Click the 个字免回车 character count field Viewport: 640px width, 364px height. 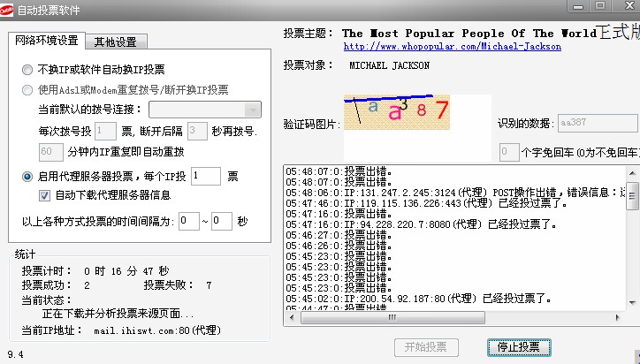pos(508,152)
